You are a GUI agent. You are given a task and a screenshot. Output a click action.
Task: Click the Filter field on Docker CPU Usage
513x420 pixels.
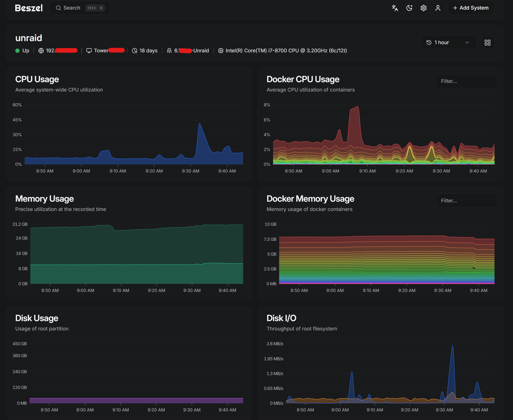coord(466,81)
